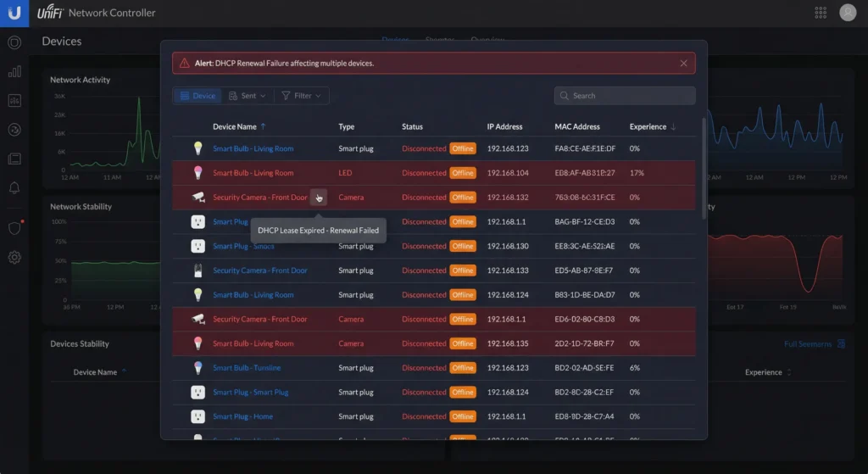
Task: Open Smart Plug - Smart Plug link
Action: point(250,392)
